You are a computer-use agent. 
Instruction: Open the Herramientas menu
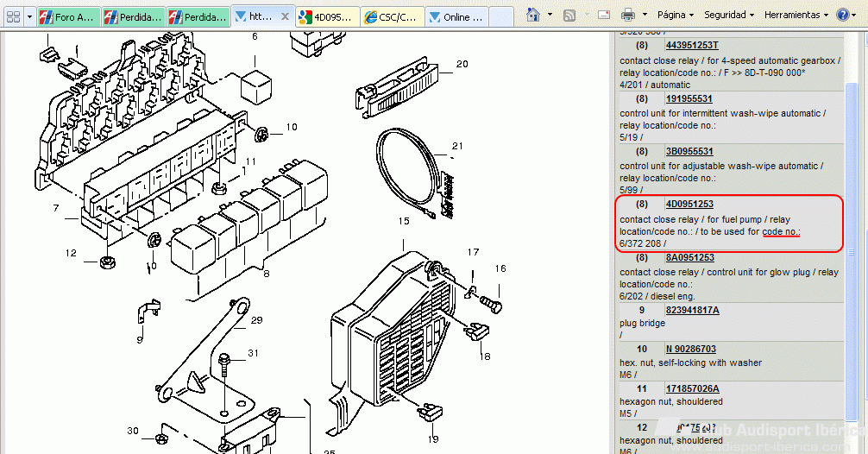tap(796, 15)
